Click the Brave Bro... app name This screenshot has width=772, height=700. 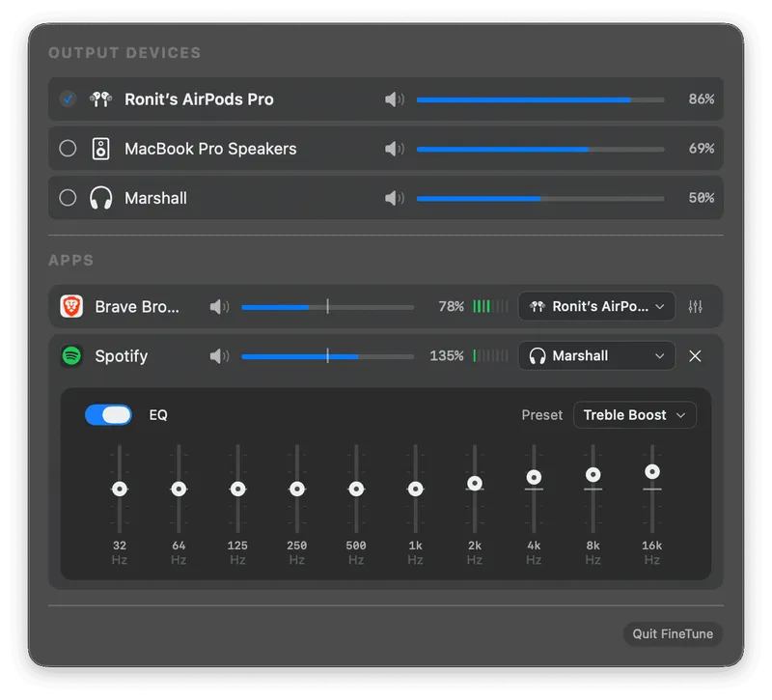pos(137,307)
